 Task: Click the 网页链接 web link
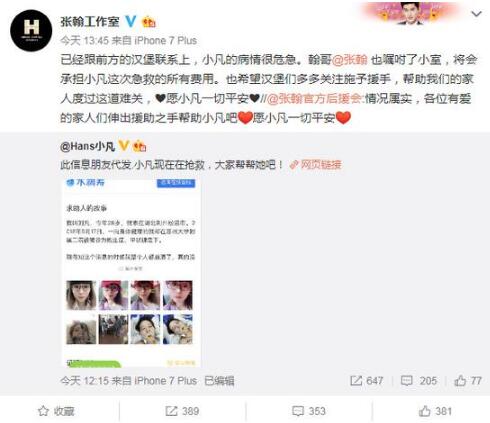pyautogui.click(x=316, y=165)
